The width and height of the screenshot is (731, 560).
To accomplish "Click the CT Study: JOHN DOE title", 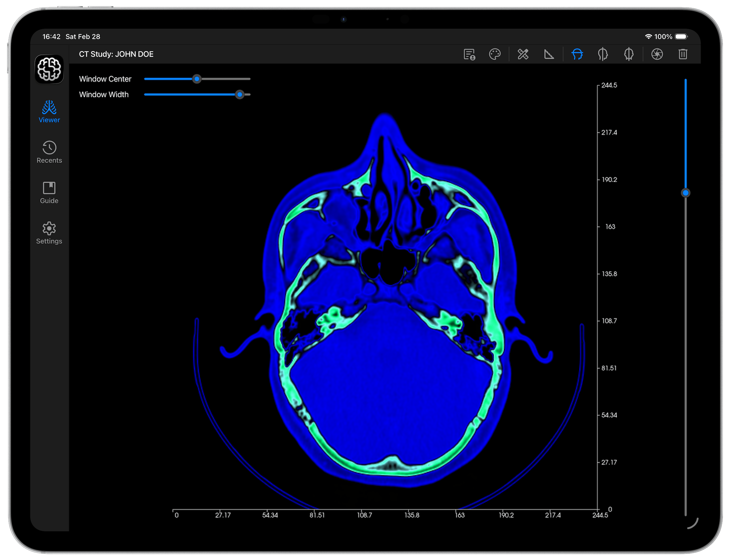I will pyautogui.click(x=116, y=54).
